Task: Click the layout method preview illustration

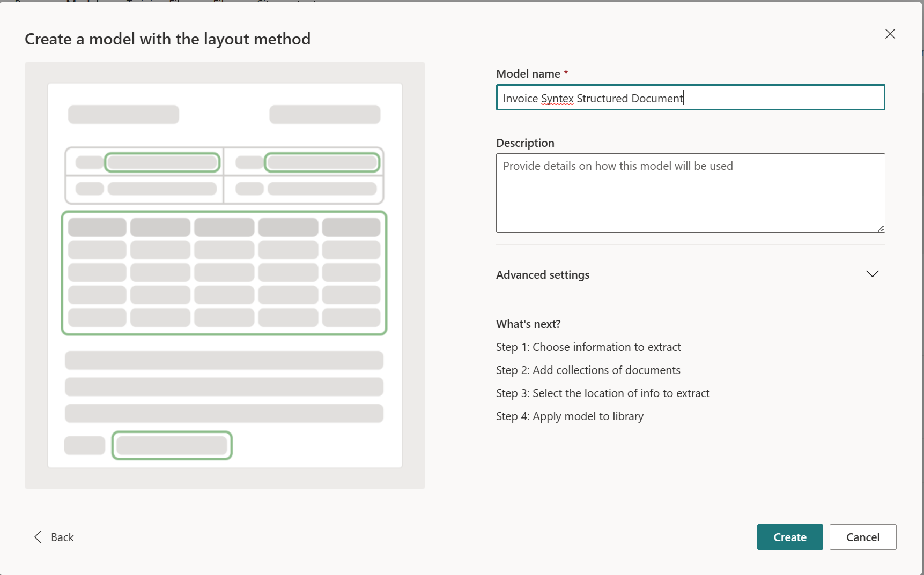Action: point(225,275)
